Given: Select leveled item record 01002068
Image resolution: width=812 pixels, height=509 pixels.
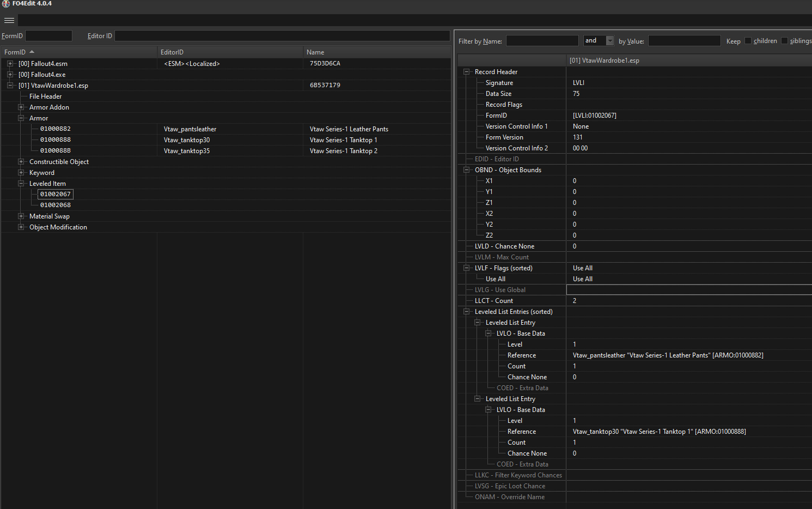Looking at the screenshot, I should [56, 205].
